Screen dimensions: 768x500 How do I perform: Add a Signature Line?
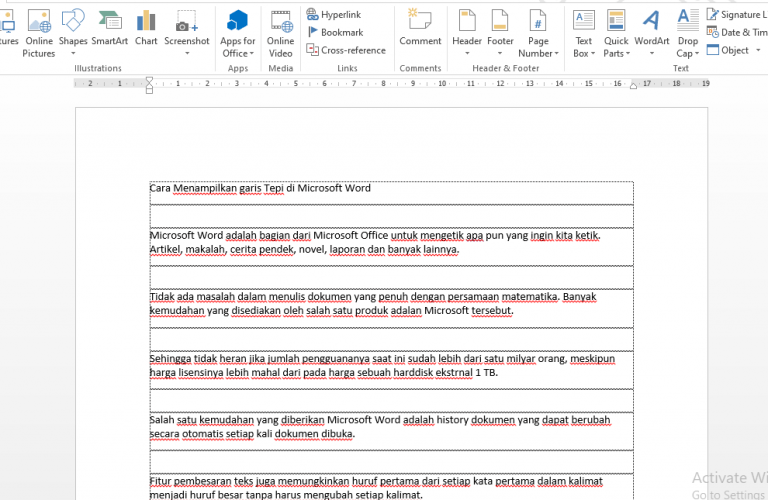tap(737, 15)
